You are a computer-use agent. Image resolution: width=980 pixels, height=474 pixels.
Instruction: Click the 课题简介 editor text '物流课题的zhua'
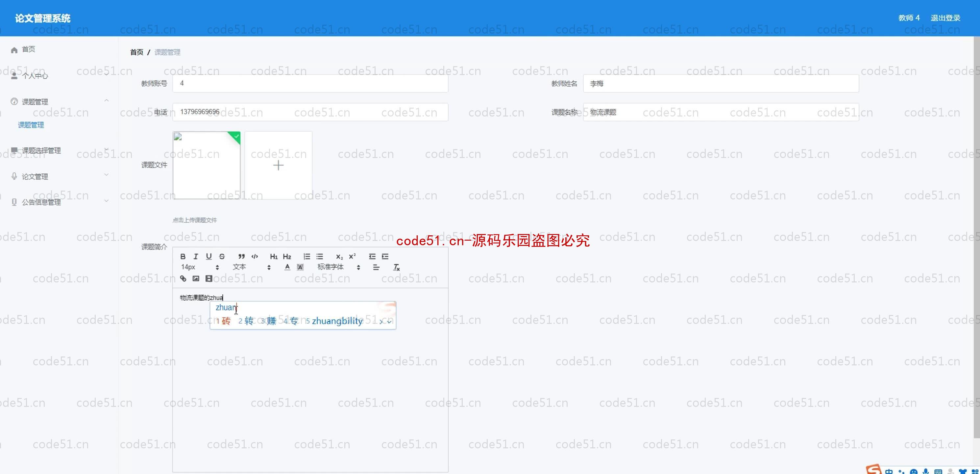click(201, 298)
